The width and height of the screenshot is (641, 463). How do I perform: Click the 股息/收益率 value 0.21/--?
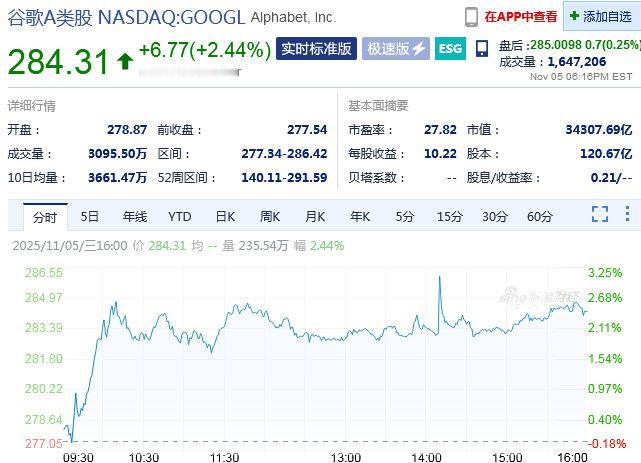[611, 178]
